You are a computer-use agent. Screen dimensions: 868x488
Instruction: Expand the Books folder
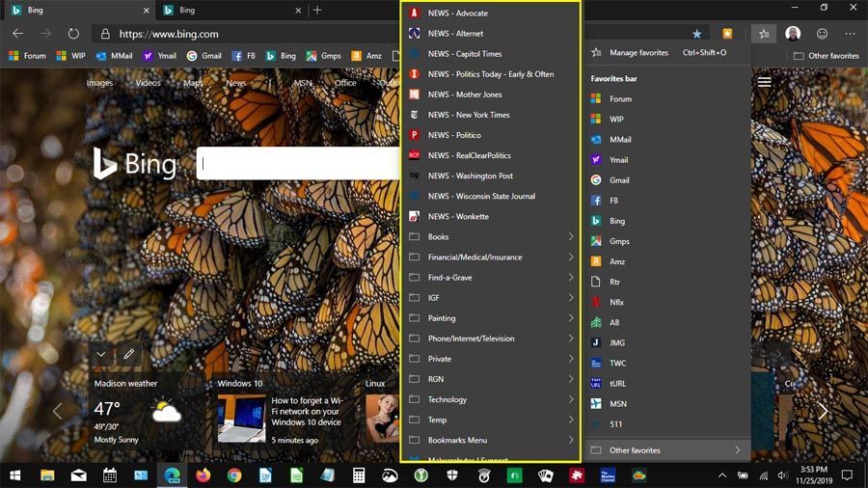[491, 237]
